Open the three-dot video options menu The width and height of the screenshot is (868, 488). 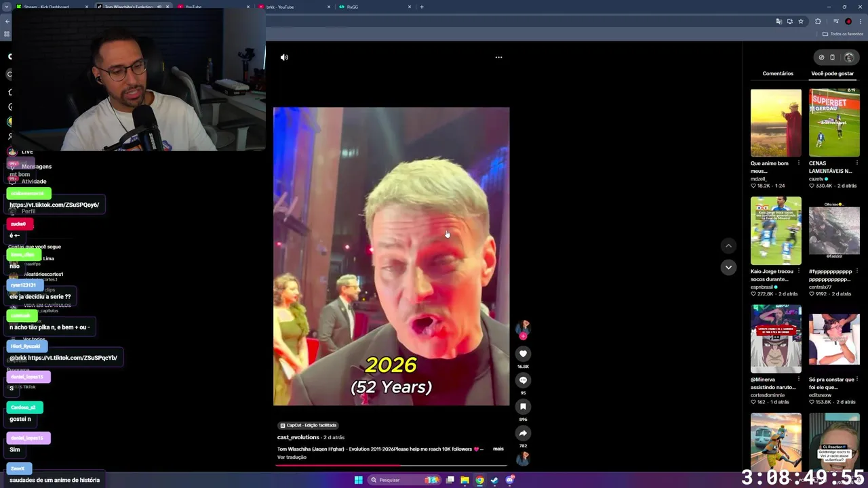click(x=498, y=58)
